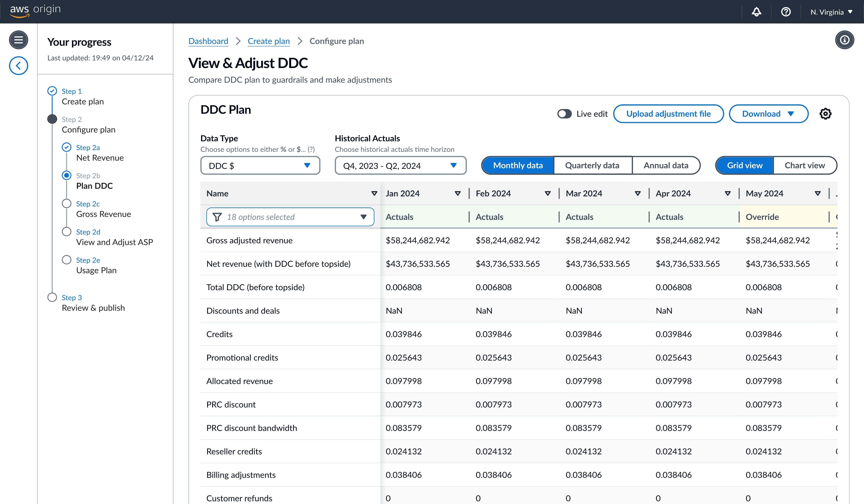The width and height of the screenshot is (864, 504).
Task: Click the help question mark icon
Action: (x=786, y=12)
